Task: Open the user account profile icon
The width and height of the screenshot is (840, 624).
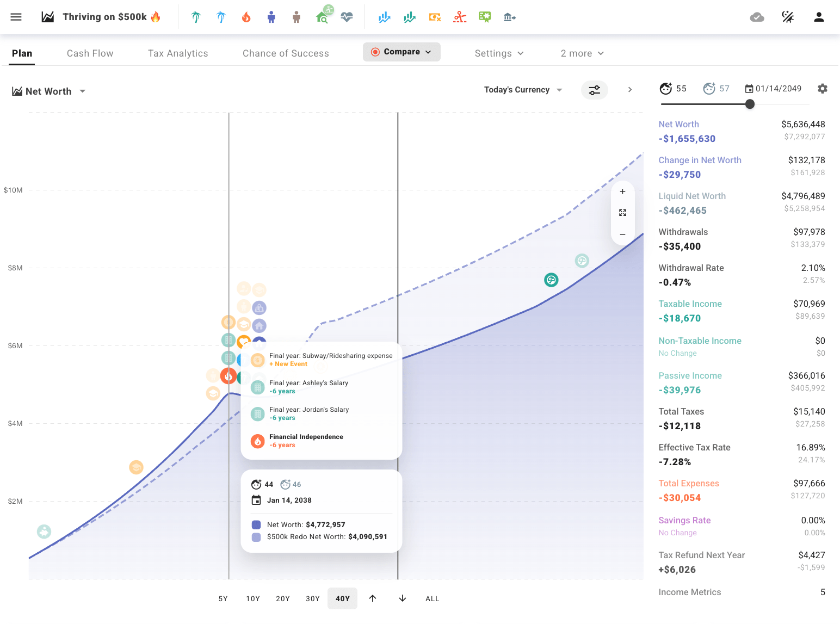Action: click(819, 17)
